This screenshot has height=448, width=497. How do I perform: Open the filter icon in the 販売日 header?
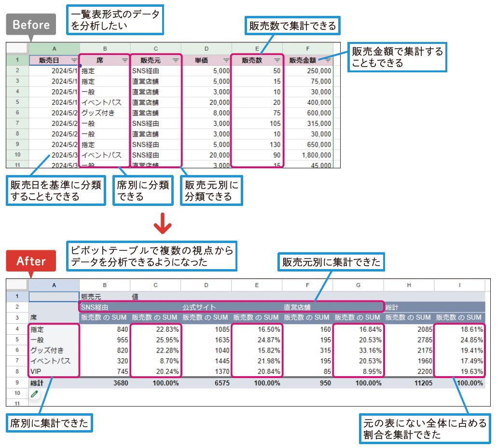coord(74,60)
